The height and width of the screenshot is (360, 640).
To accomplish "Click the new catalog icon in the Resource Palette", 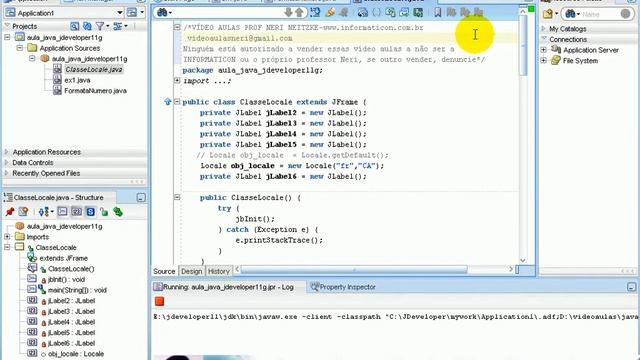I will pos(548,14).
